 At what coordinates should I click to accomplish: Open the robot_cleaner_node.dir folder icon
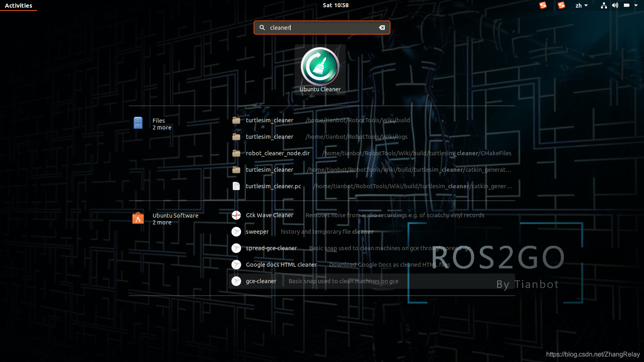coord(236,153)
